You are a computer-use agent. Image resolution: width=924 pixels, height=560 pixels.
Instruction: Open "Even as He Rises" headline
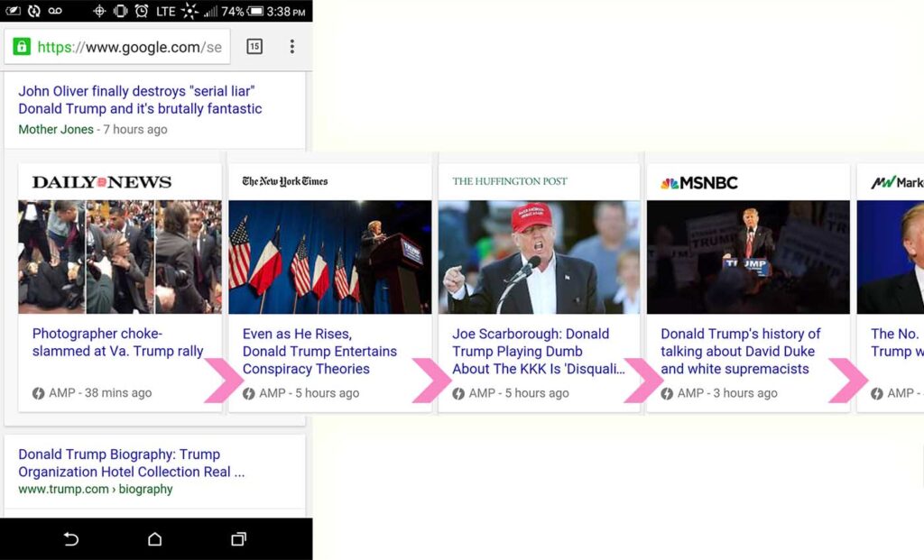tap(319, 351)
